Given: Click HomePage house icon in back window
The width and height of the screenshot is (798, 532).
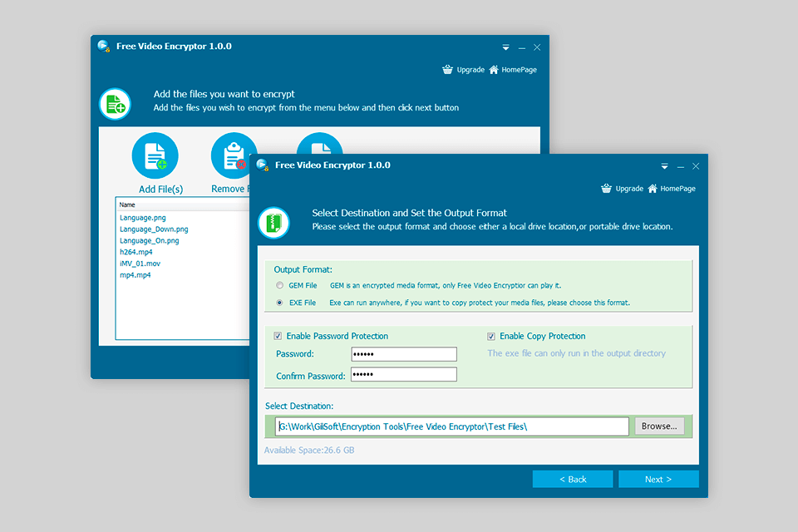Looking at the screenshot, I should pos(494,70).
